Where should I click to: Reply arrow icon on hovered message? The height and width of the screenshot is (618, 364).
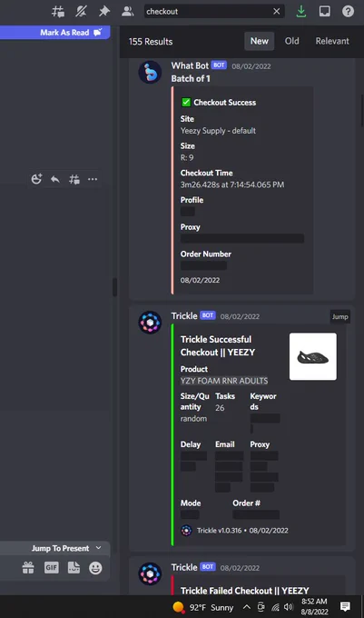click(x=55, y=179)
